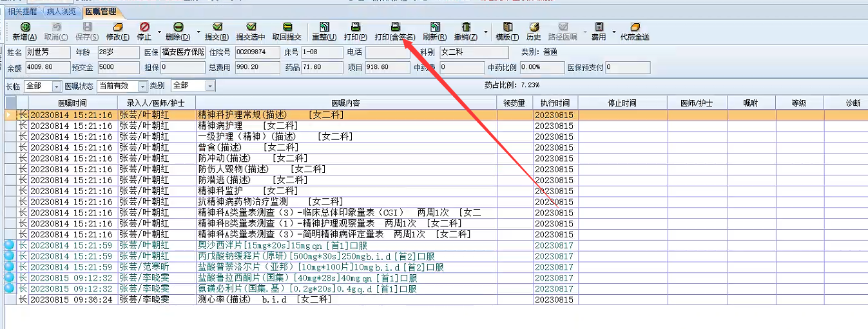The width and height of the screenshot is (868, 329).
Task: Switch to the 病人浏览 tab
Action: point(61,12)
